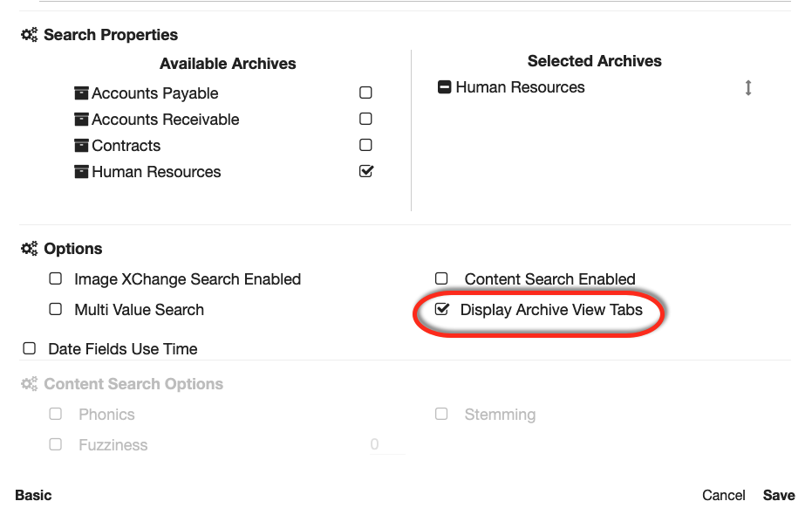Enable the Multi Value Search option
The width and height of the screenshot is (812, 515).
(56, 309)
